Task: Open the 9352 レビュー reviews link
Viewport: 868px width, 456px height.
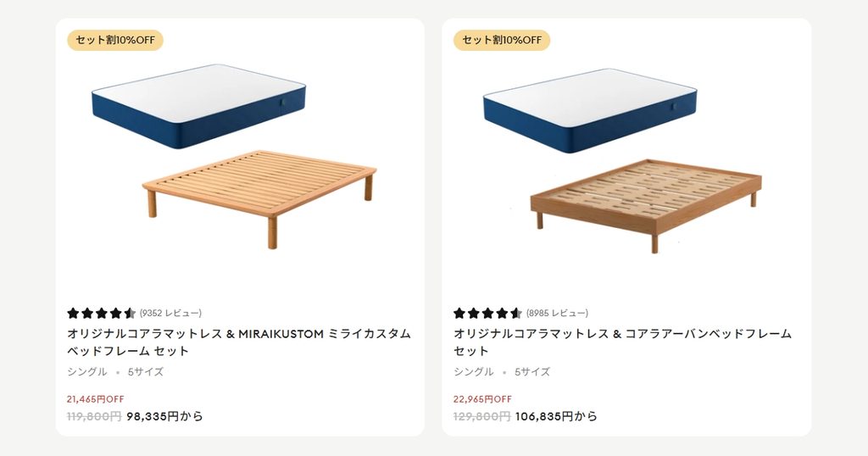Action: 170,314
